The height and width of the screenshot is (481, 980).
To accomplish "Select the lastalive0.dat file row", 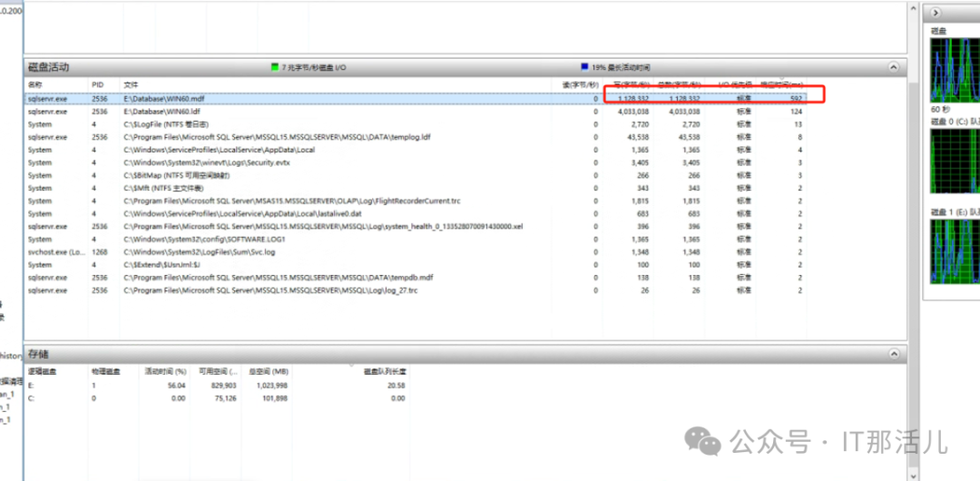I will [x=416, y=214].
